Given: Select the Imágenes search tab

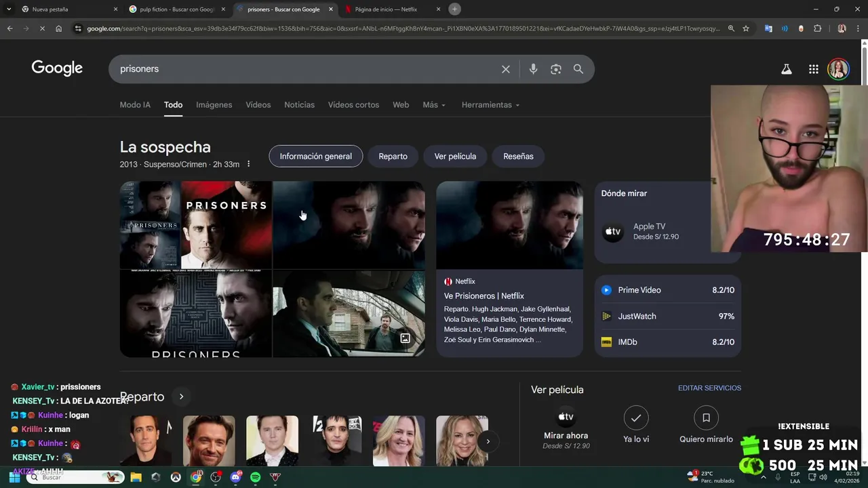Looking at the screenshot, I should pos(214,105).
